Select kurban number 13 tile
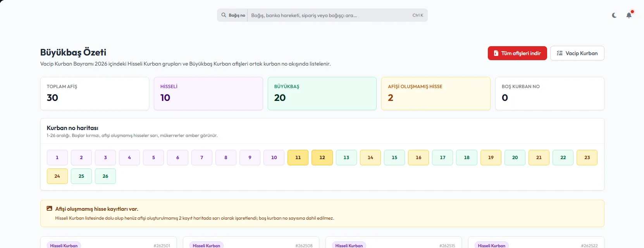 346,158
